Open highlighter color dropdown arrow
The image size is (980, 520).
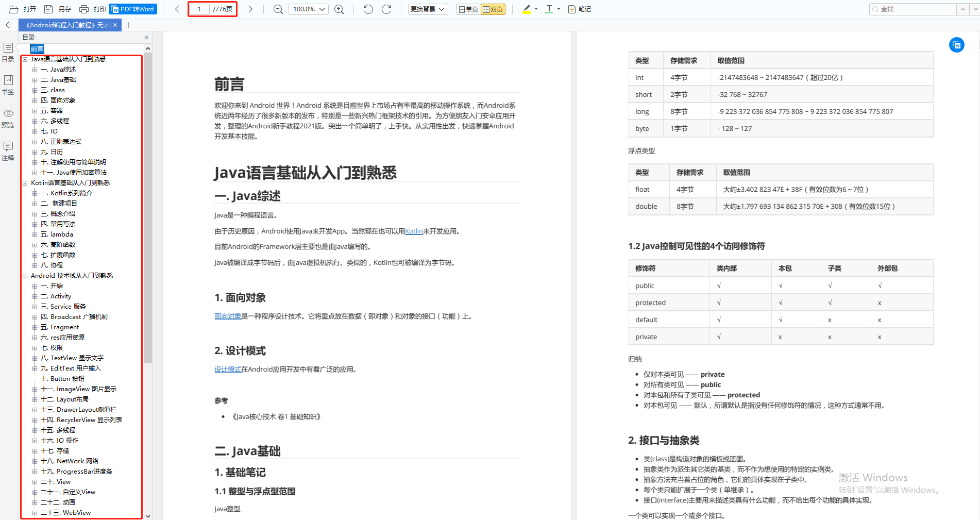pyautogui.click(x=536, y=9)
